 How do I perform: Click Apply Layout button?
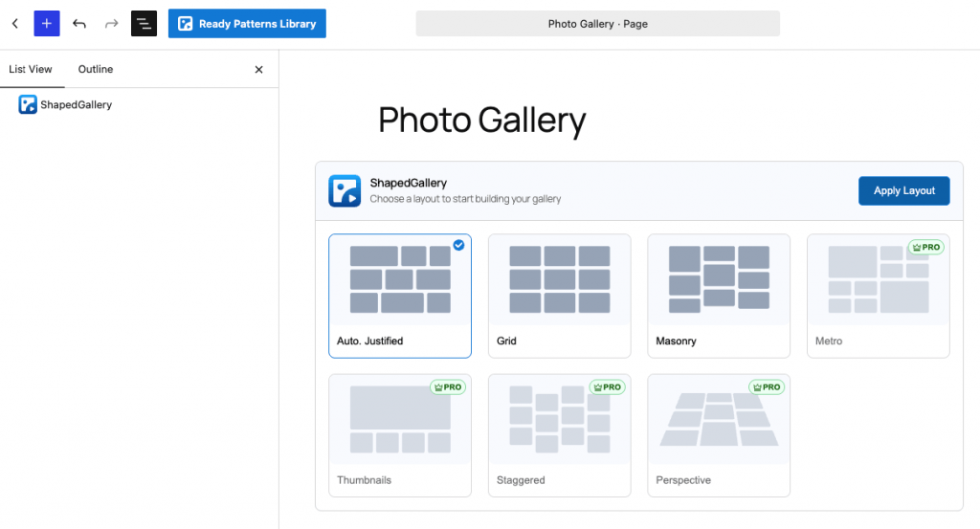pyautogui.click(x=903, y=190)
